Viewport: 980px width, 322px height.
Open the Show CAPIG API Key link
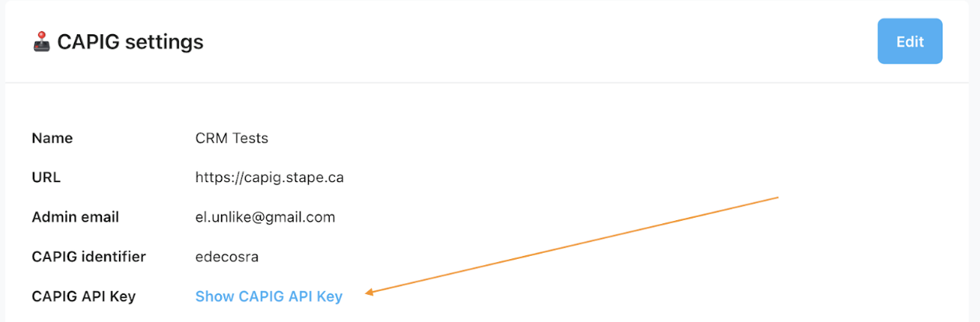tap(268, 296)
